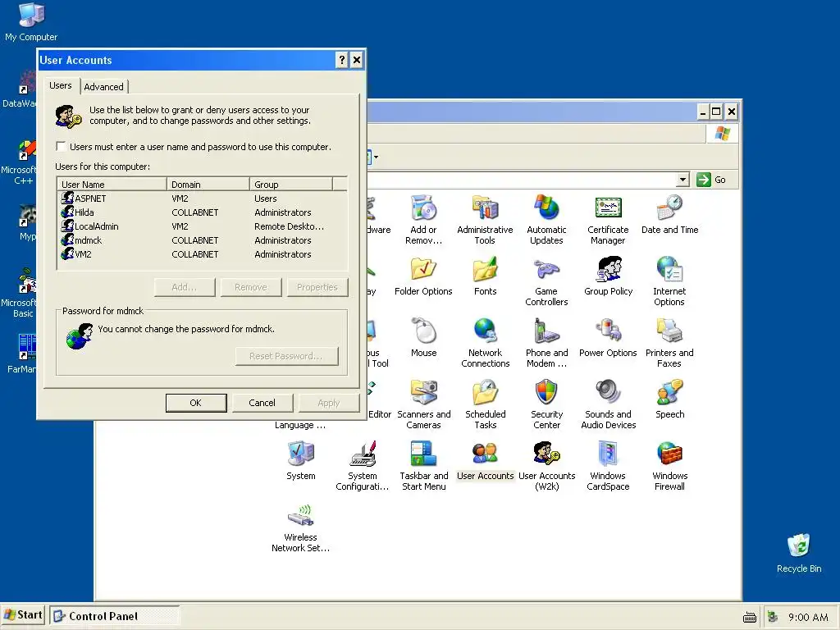Open Recycle Bin on desktop
Screen dimensions: 840x630
pyautogui.click(x=799, y=546)
